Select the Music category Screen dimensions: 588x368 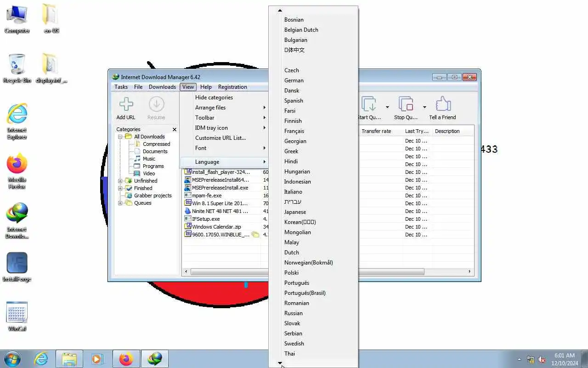point(149,159)
